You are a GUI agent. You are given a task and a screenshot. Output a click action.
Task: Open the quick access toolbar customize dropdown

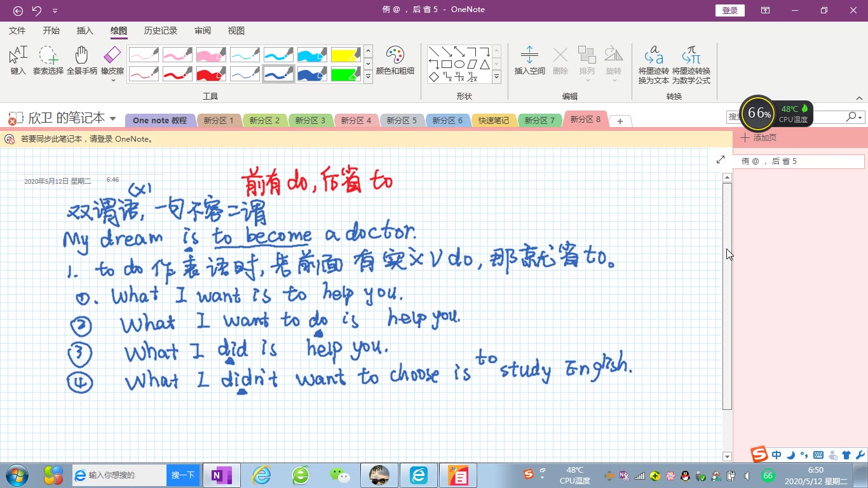[55, 10]
